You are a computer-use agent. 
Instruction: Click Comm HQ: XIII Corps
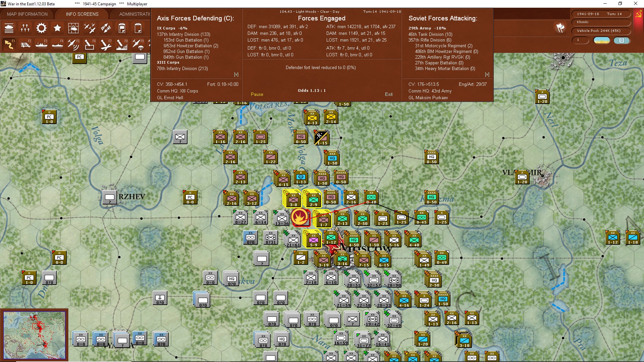177,91
